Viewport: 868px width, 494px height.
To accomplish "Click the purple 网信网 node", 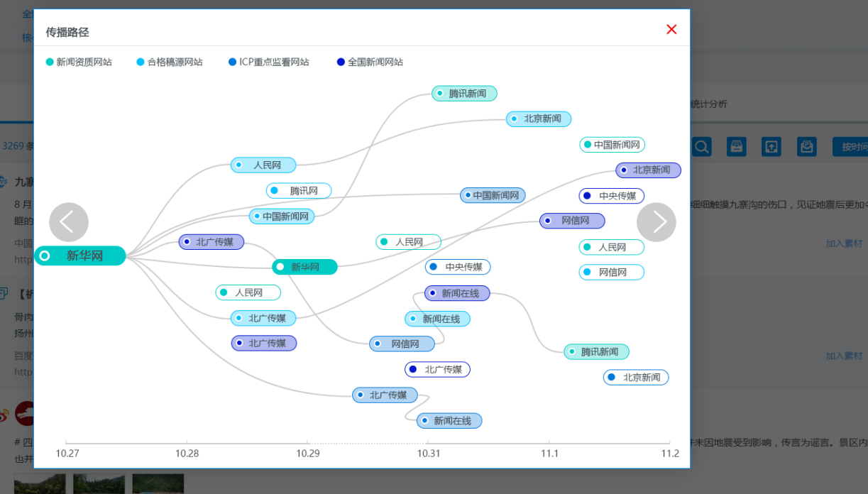I will click(x=572, y=221).
